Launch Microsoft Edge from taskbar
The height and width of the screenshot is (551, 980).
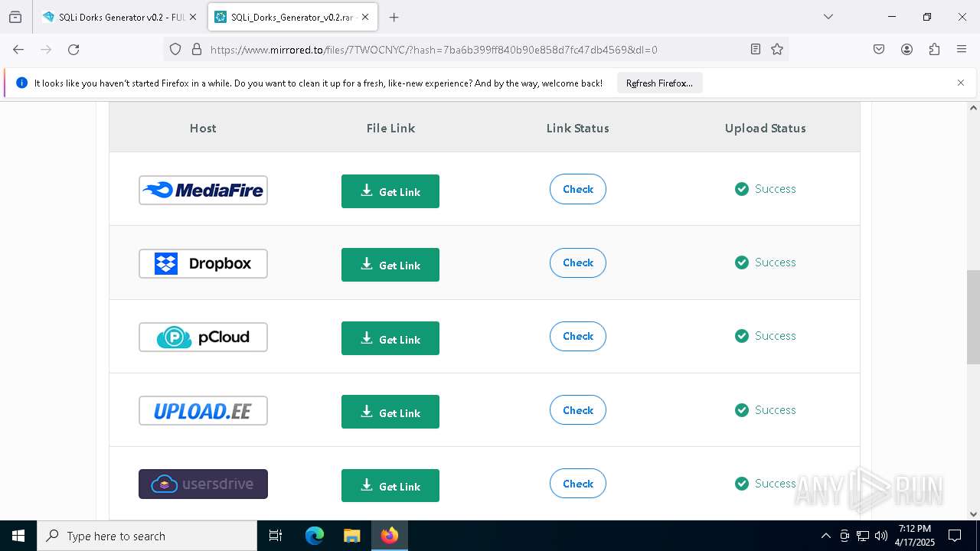(x=315, y=536)
